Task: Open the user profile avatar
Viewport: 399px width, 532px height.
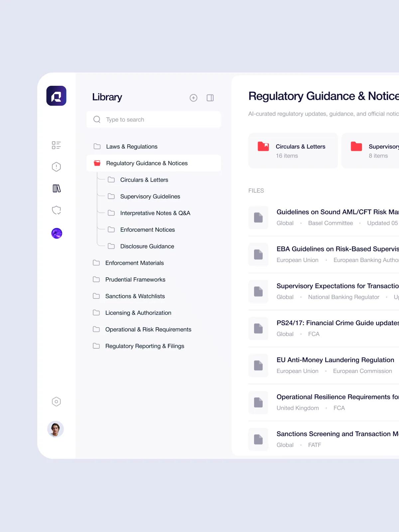Action: (56, 429)
